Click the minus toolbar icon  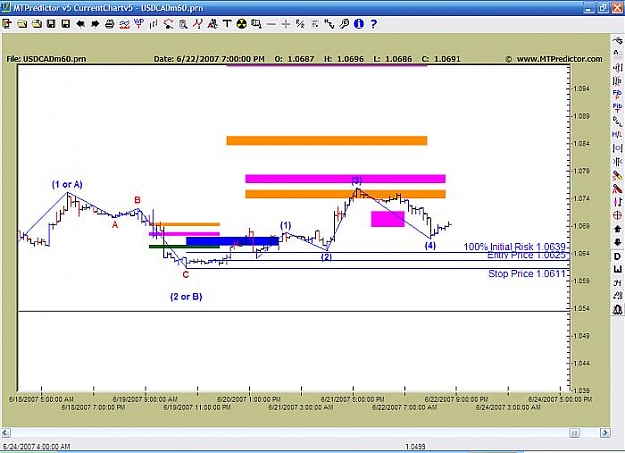pos(271,24)
